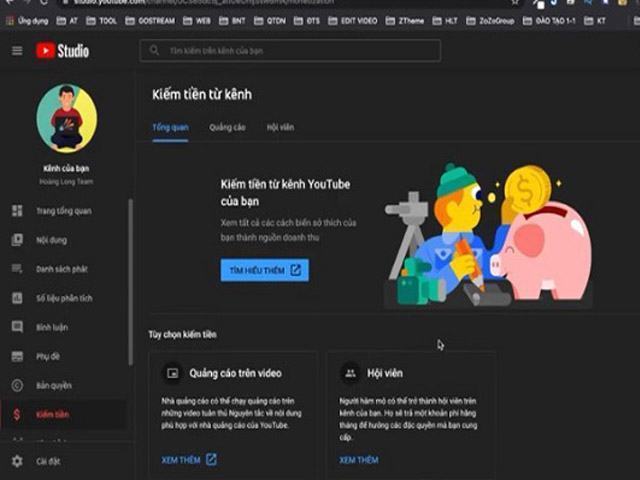Open the channel avatar picture

67,118
